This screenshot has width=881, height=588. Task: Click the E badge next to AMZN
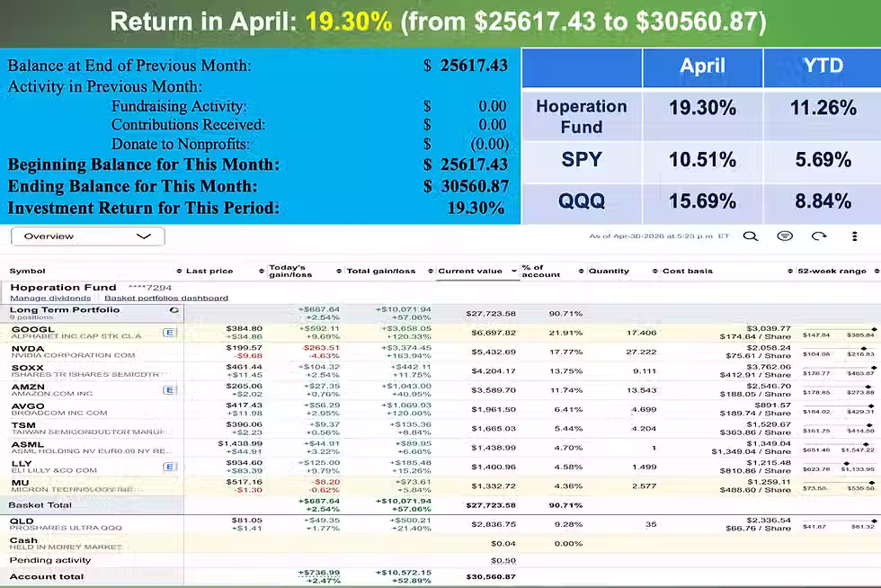click(169, 390)
